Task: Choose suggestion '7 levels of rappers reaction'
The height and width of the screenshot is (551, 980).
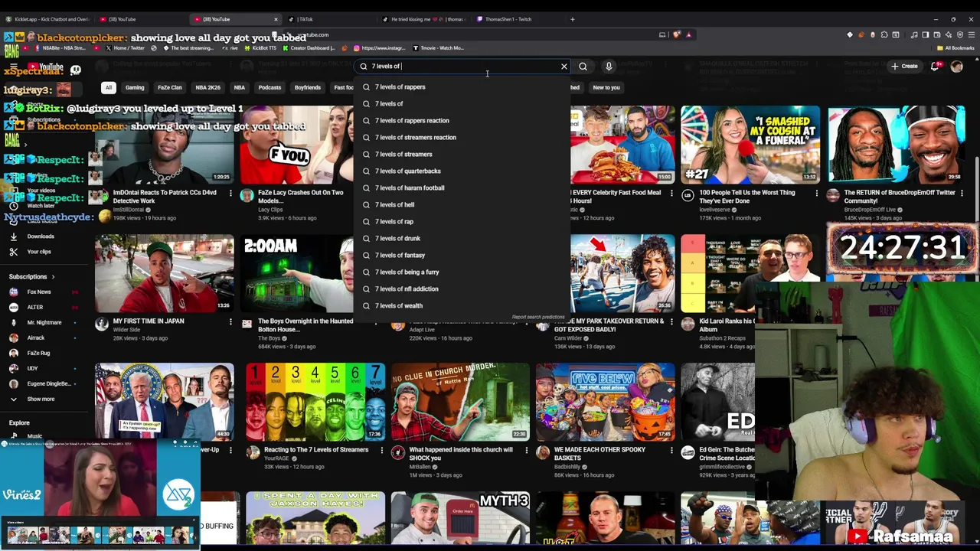Action: pyautogui.click(x=462, y=121)
